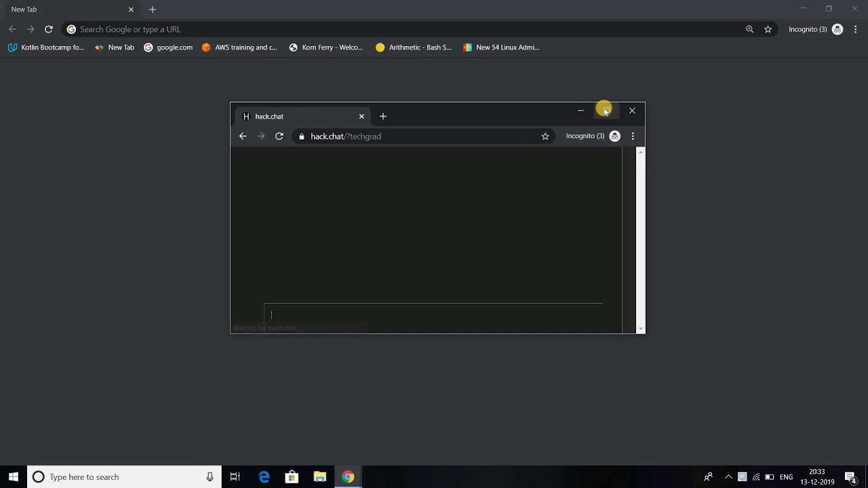This screenshot has width=868, height=488.
Task: Open Microsoft Store from taskbar
Action: pos(292,477)
